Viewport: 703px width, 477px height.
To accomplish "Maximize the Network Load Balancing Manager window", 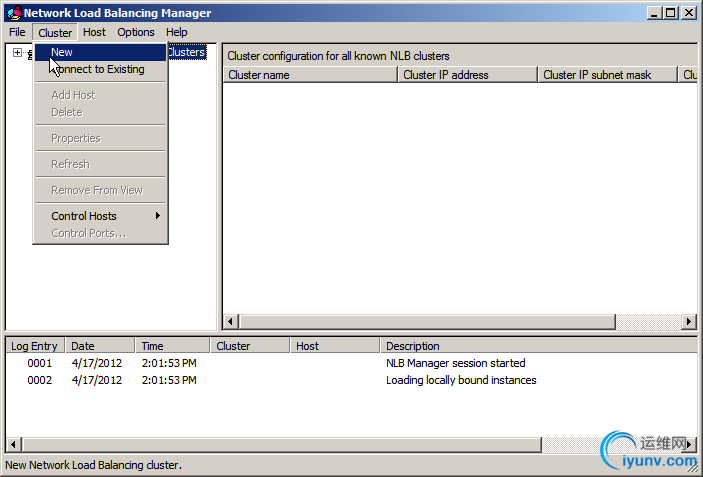I will 671,13.
